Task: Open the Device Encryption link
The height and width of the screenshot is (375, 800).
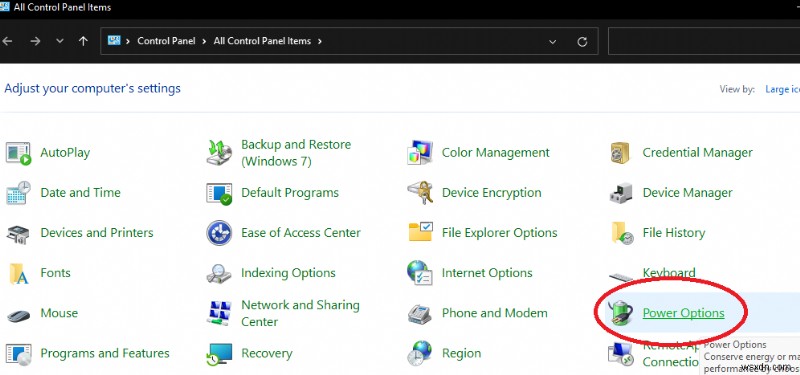Action: 491,193
